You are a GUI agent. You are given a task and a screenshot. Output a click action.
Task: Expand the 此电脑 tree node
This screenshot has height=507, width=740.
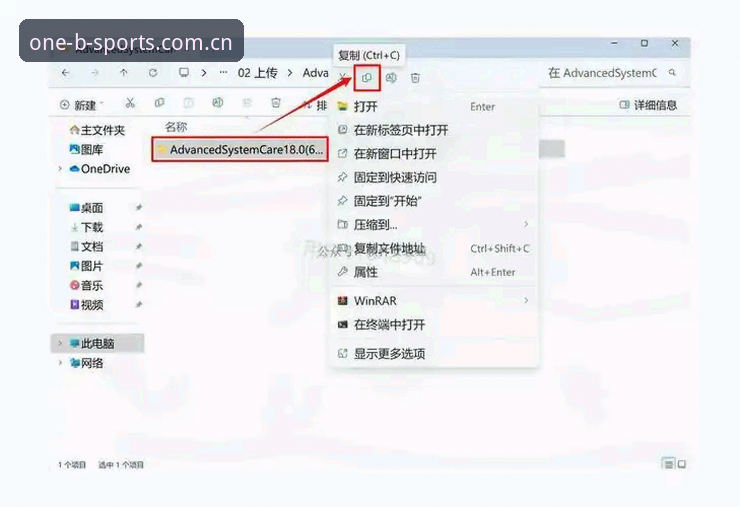click(x=60, y=343)
